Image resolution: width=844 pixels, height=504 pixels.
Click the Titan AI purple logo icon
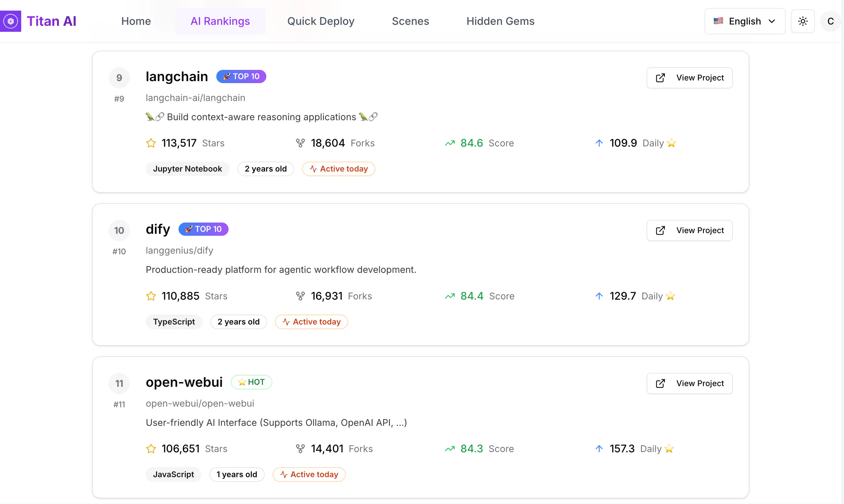pyautogui.click(x=11, y=21)
